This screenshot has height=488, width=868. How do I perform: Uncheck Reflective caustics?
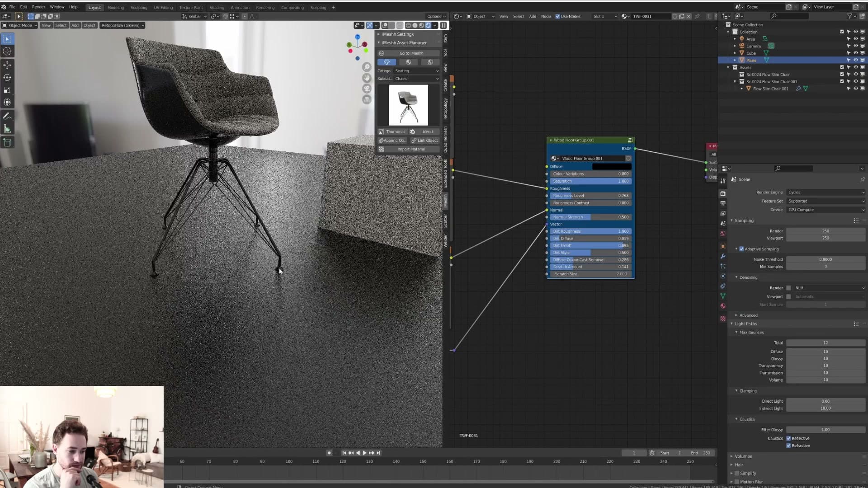tap(789, 438)
